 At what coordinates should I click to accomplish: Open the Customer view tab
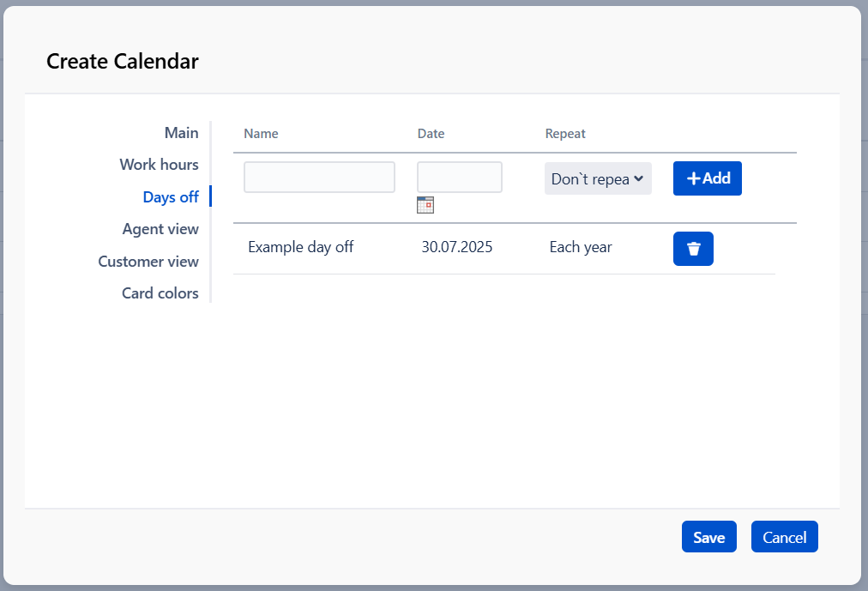pos(148,262)
